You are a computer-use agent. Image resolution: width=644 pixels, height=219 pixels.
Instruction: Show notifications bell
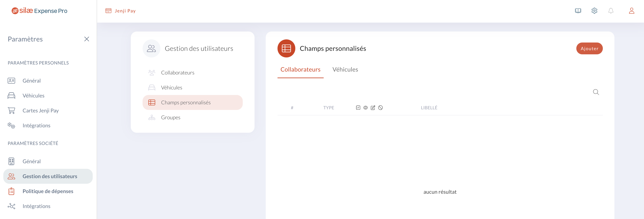pos(611,11)
